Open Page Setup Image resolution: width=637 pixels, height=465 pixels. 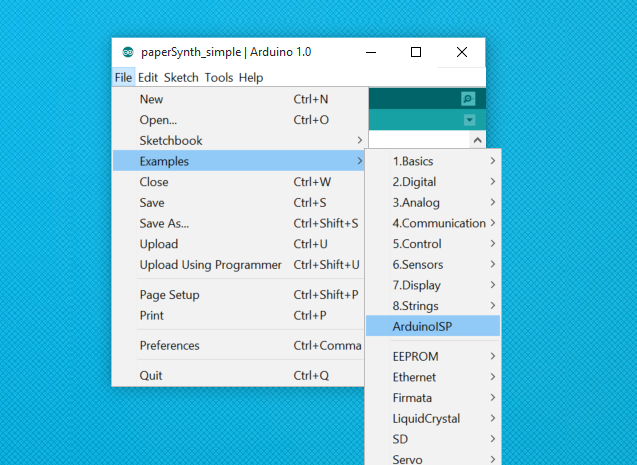[x=238, y=295]
